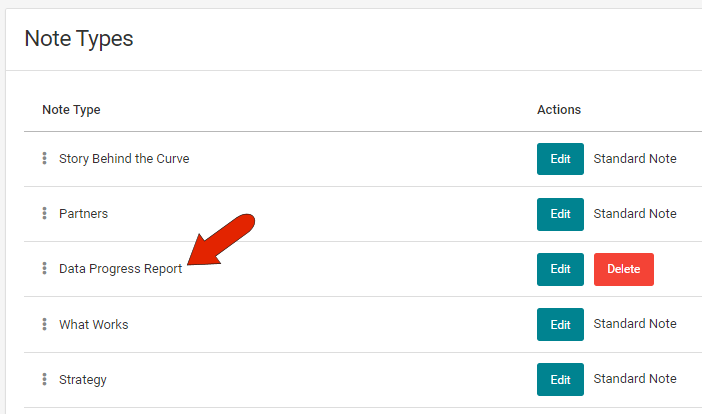Image resolution: width=702 pixels, height=414 pixels.
Task: Select the 'What Works' note type name
Action: click(94, 324)
